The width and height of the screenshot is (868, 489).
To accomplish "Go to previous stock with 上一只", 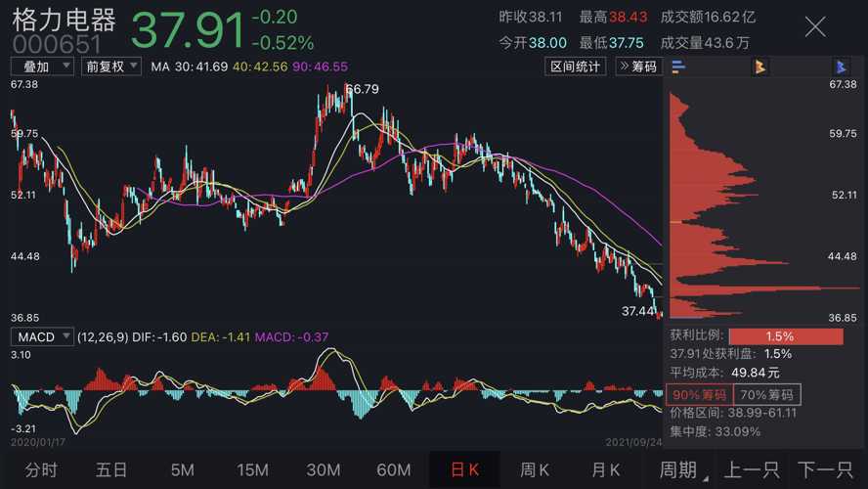I will (752, 470).
